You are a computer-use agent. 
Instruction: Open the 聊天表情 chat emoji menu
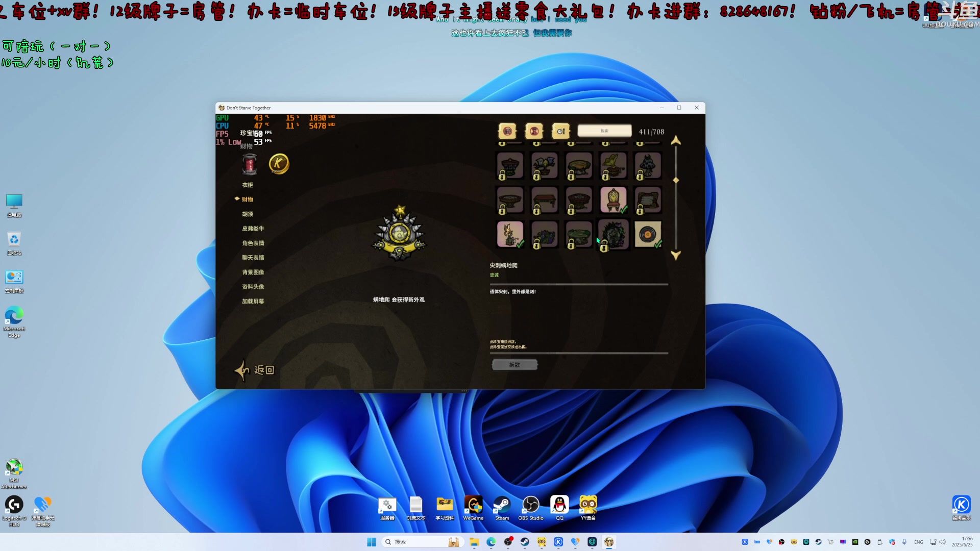pyautogui.click(x=253, y=258)
